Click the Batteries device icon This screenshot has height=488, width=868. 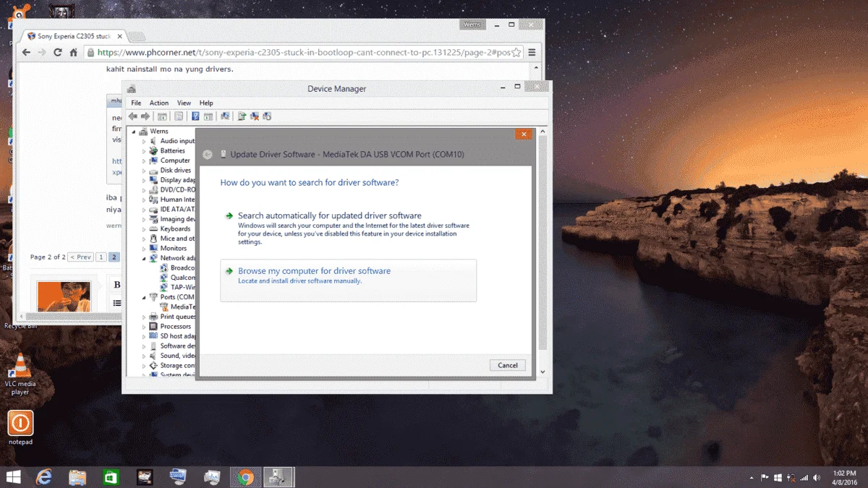(x=153, y=151)
